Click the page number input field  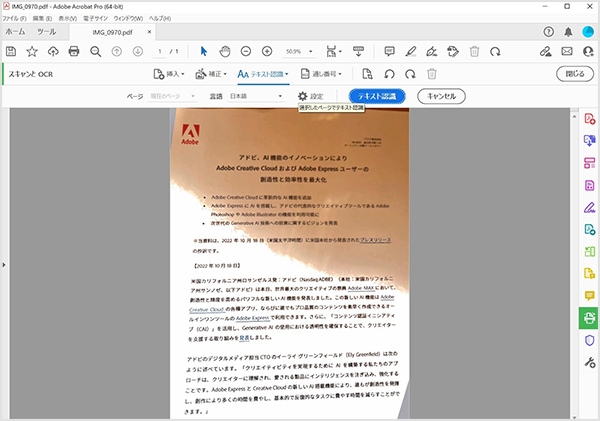point(160,51)
